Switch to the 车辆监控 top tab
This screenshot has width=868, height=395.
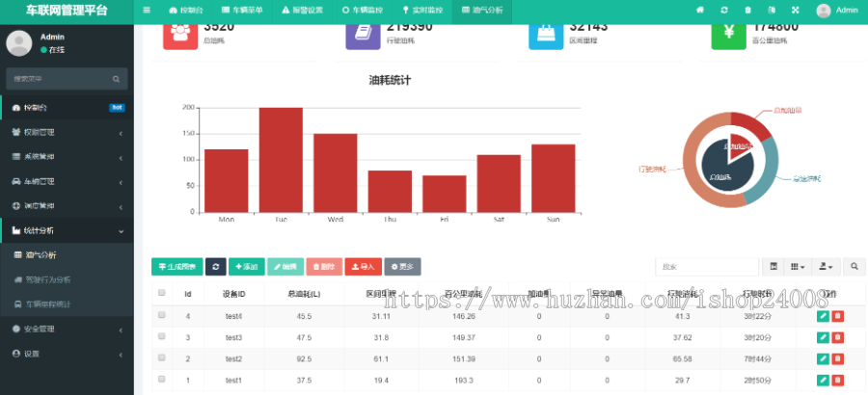pyautogui.click(x=362, y=10)
